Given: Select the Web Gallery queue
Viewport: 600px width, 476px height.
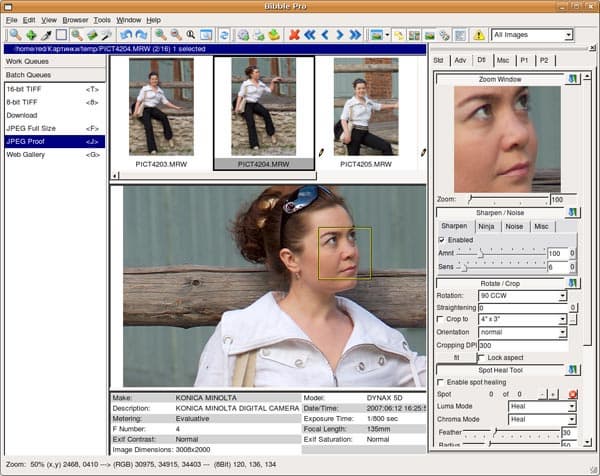Looking at the screenshot, I should click(54, 155).
